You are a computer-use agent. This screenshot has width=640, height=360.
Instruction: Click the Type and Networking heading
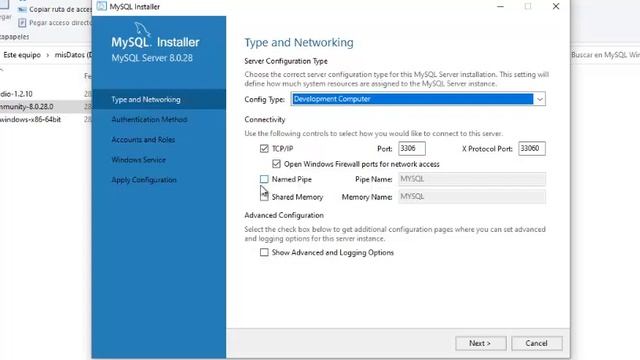click(x=299, y=42)
